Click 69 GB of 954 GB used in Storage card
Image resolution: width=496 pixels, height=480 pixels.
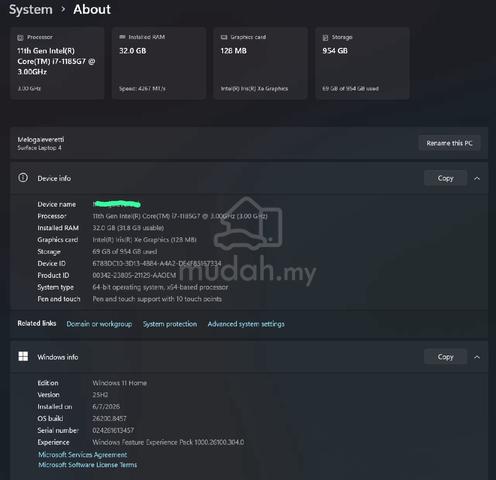coord(350,89)
